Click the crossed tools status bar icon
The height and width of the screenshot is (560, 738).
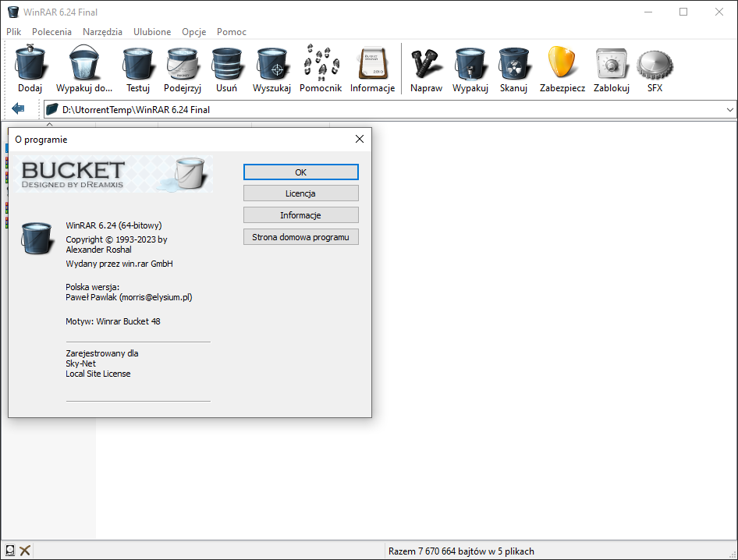[25, 550]
